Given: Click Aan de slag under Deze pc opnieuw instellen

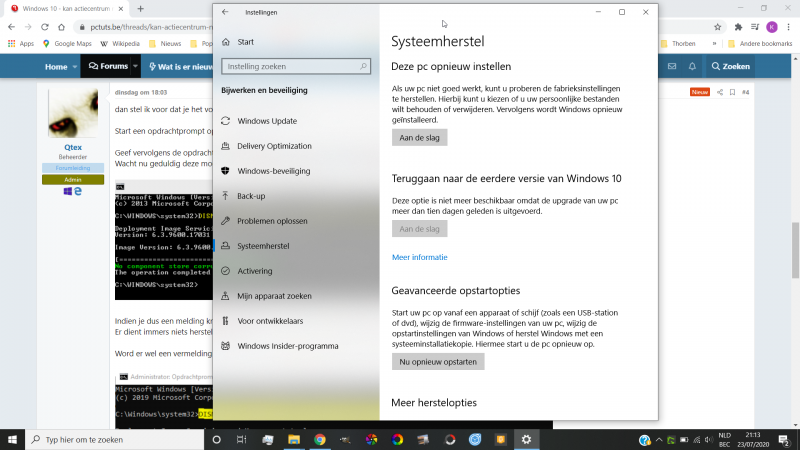Looking at the screenshot, I should click(x=419, y=137).
